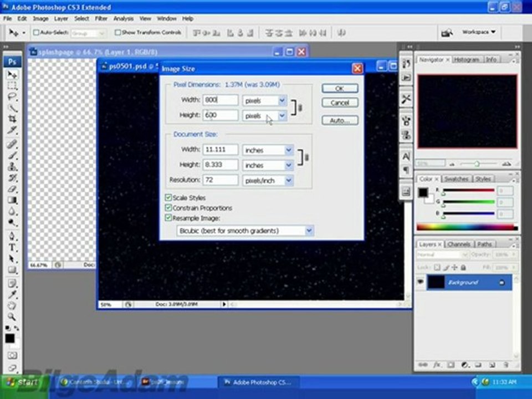Image resolution: width=532 pixels, height=399 pixels.
Task: Click the Auto... button
Action: [340, 120]
